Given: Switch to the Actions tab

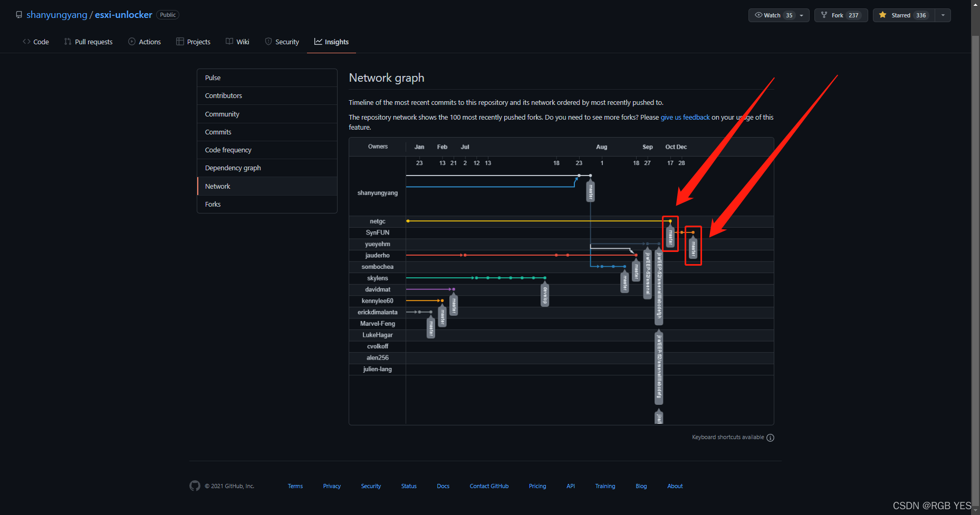Looking at the screenshot, I should click(x=145, y=42).
